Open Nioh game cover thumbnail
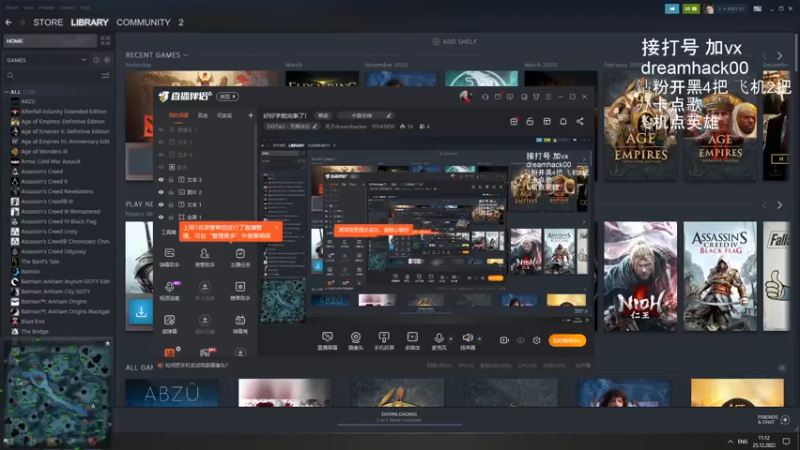800x450 pixels. [x=640, y=276]
